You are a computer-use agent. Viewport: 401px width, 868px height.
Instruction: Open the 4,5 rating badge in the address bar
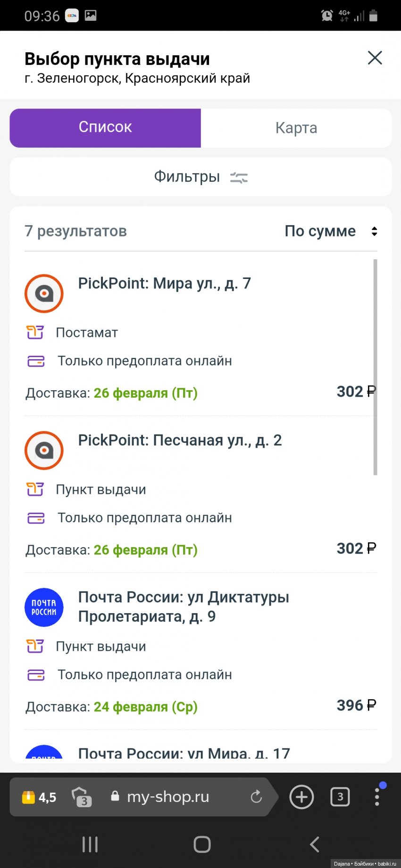click(x=39, y=797)
